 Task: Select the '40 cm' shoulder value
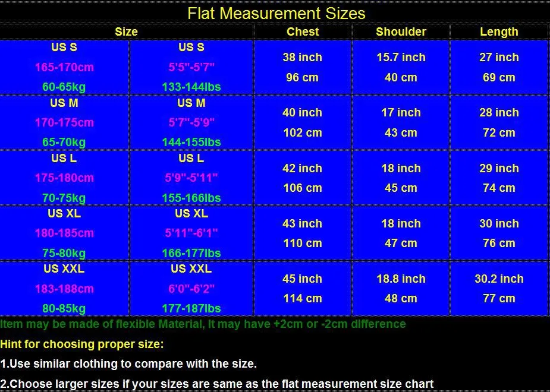[401, 77]
